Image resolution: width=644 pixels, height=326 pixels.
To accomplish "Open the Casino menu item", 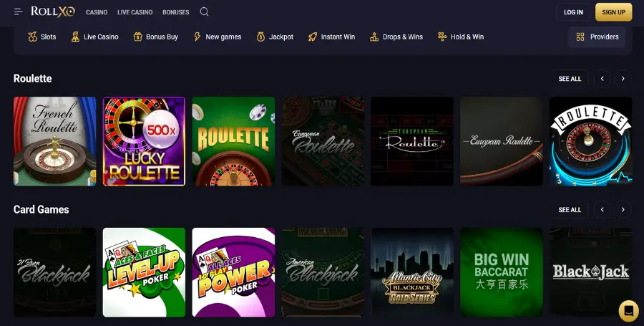I will [97, 12].
